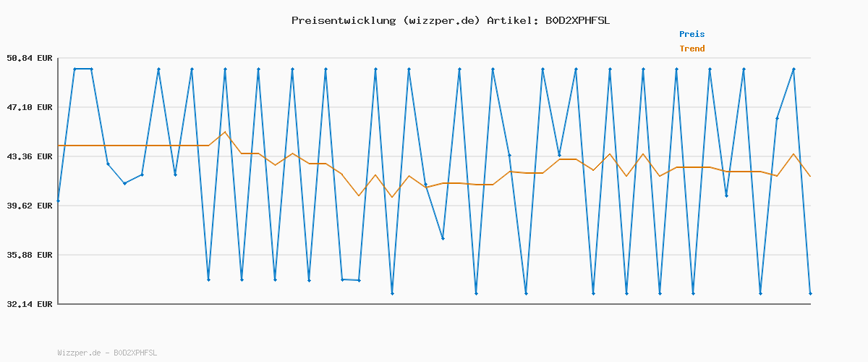Click the Trend line's right end point
868x362 pixels.
coord(810,176)
